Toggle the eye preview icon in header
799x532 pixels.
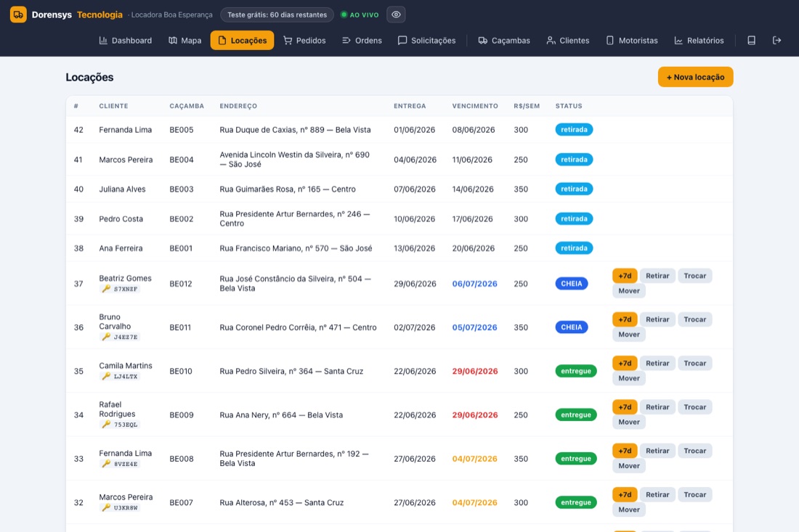396,15
